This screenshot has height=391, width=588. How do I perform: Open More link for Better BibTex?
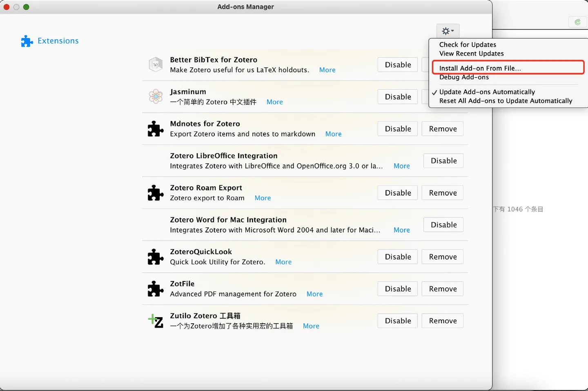pyautogui.click(x=327, y=70)
